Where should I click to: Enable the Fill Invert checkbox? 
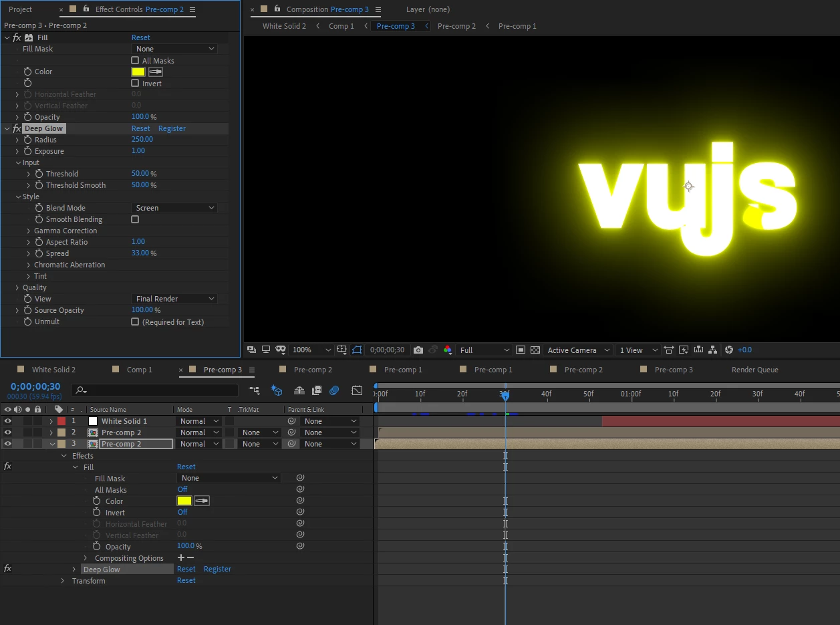coord(135,84)
